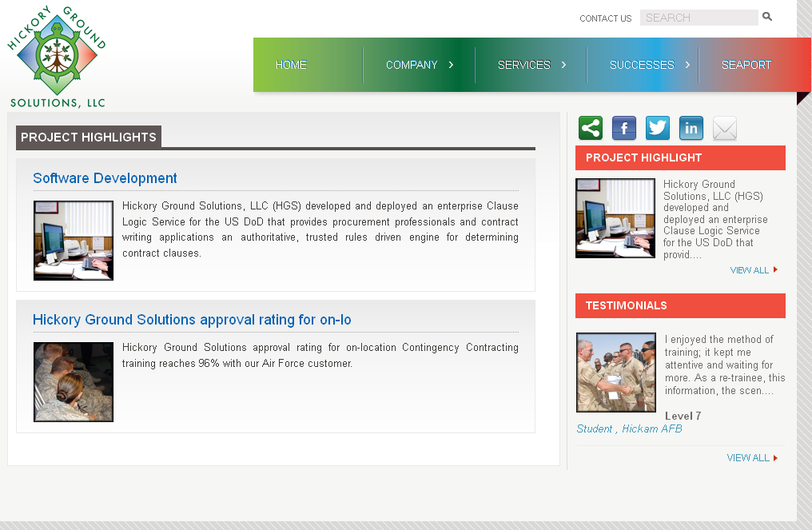This screenshot has width=812, height=530.
Task: Open the sidebar Project Highlight thumbnail
Action: pos(615,218)
